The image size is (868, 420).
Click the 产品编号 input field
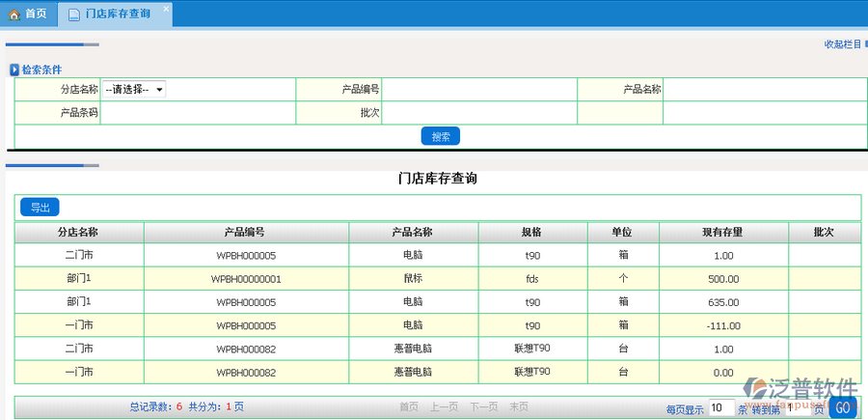click(479, 89)
